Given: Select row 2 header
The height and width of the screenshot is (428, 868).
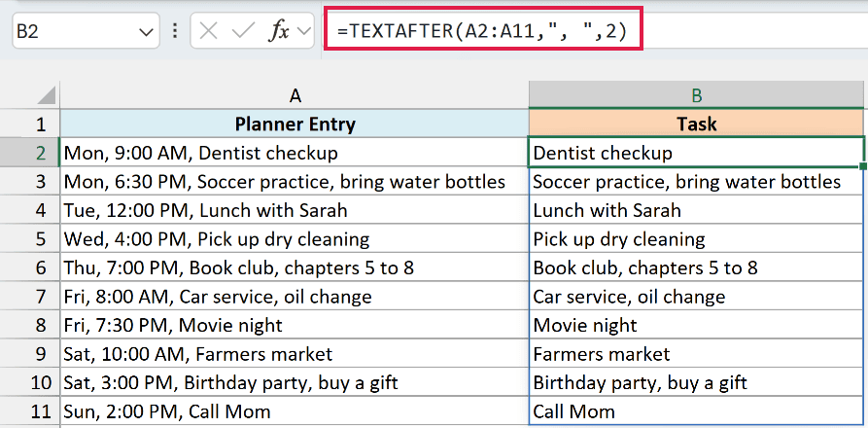Looking at the screenshot, I should 30,153.
